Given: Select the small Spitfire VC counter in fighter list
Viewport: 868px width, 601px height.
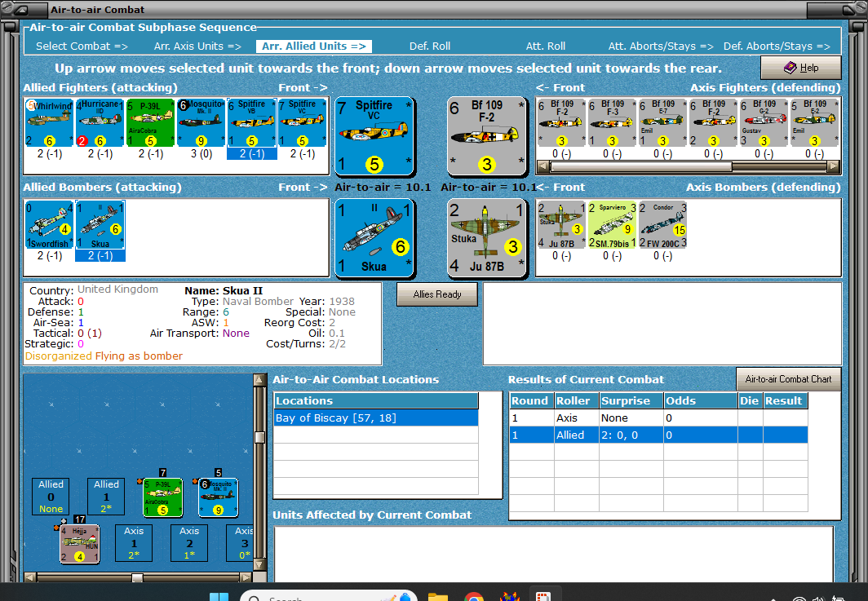Looking at the screenshot, I should [x=302, y=123].
